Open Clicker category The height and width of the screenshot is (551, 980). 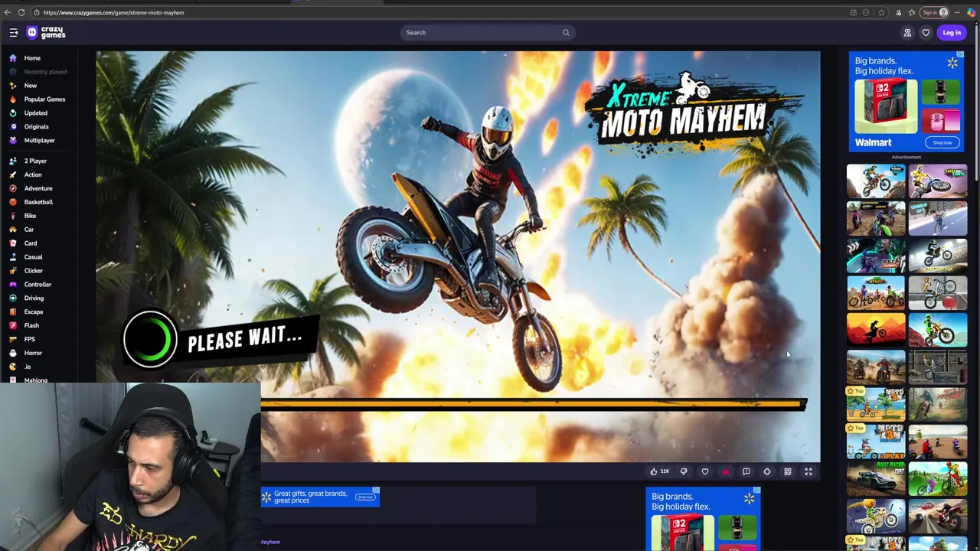pyautogui.click(x=33, y=271)
